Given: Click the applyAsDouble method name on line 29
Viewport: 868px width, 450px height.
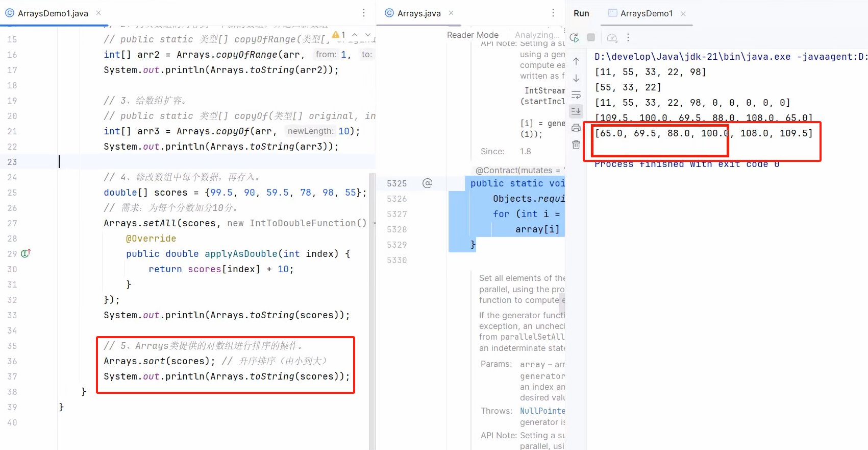Looking at the screenshot, I should point(241,254).
